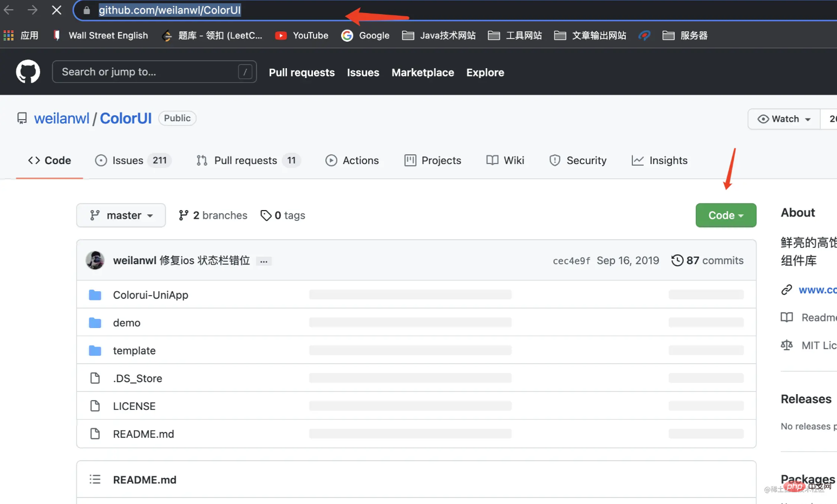Open the .DS_Store file name
The width and height of the screenshot is (837, 504).
[x=138, y=378]
